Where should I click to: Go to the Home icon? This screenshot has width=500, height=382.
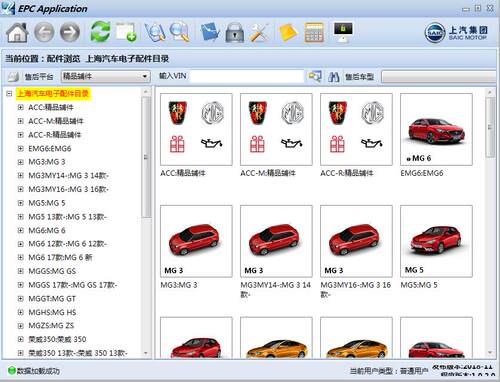click(17, 32)
